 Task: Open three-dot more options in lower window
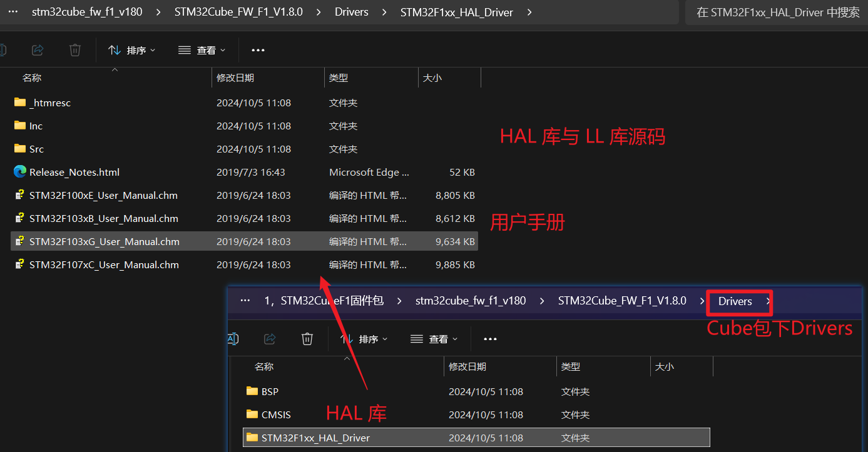coord(490,339)
